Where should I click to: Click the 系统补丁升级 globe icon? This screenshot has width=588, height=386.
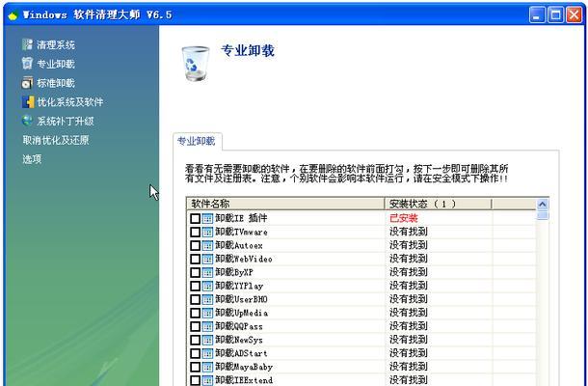(x=27, y=121)
